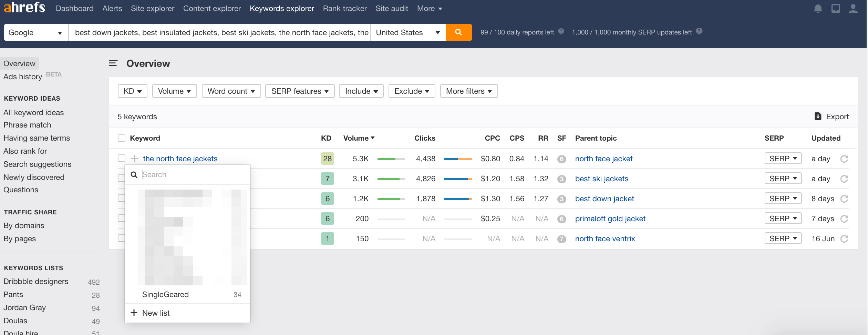This screenshot has height=335, width=868.
Task: Check the north face jackets row checkbox
Action: (x=121, y=158)
